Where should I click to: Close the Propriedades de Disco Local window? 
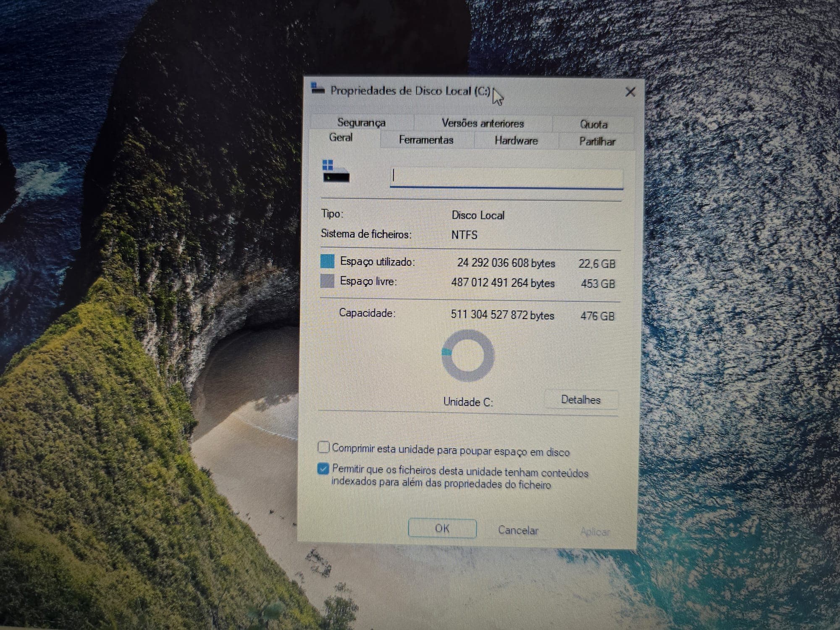pyautogui.click(x=630, y=92)
